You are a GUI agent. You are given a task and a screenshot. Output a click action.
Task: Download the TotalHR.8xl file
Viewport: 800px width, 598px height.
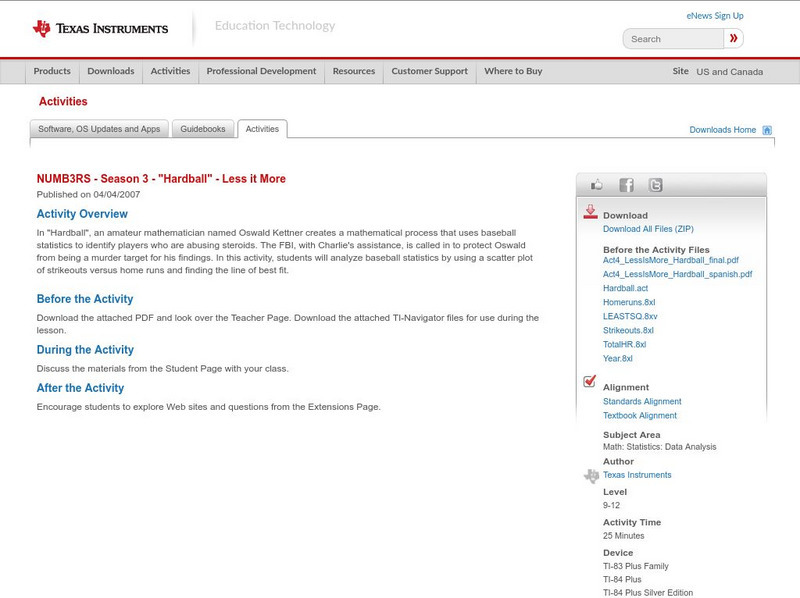[x=624, y=344]
